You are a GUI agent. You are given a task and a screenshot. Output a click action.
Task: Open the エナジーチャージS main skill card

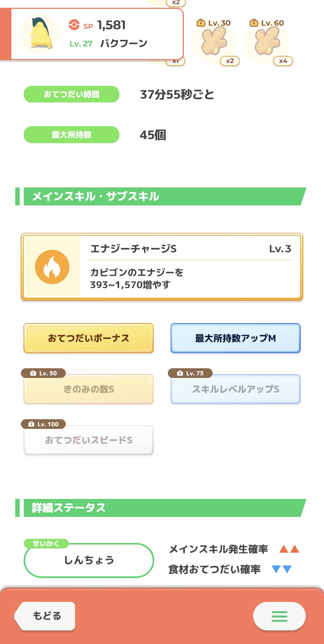click(x=162, y=267)
